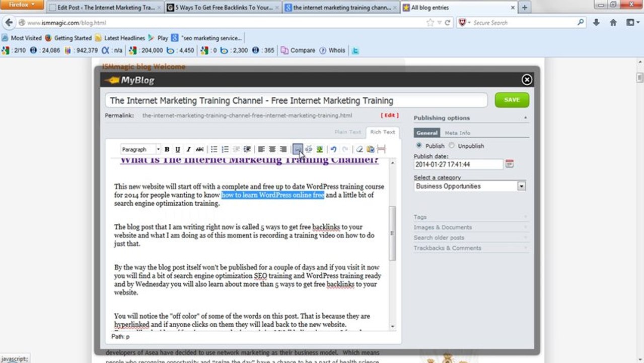Viewport: 644px width, 363px height.
Task: Click the search magnifier in Secure Search
Action: [x=581, y=22]
